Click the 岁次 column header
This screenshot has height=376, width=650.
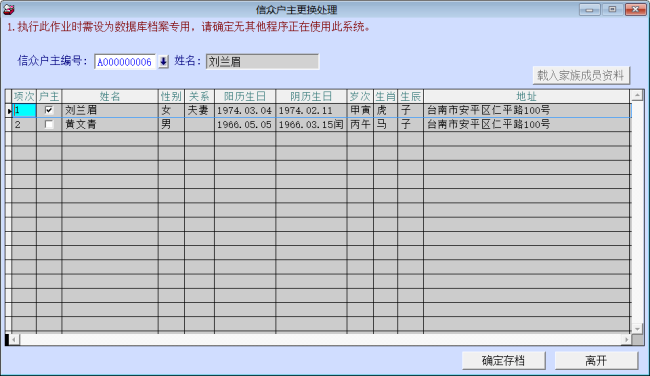(x=360, y=97)
